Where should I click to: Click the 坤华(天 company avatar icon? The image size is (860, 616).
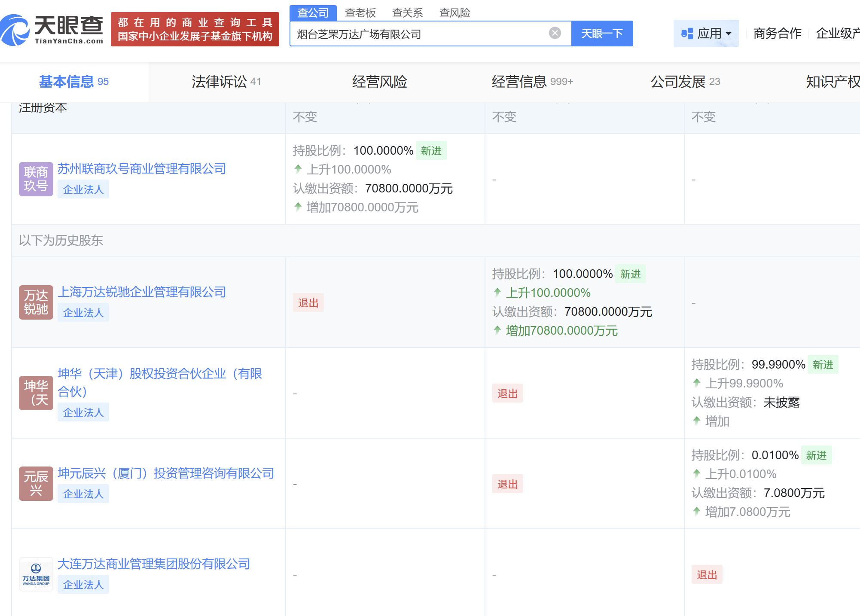[x=36, y=393]
